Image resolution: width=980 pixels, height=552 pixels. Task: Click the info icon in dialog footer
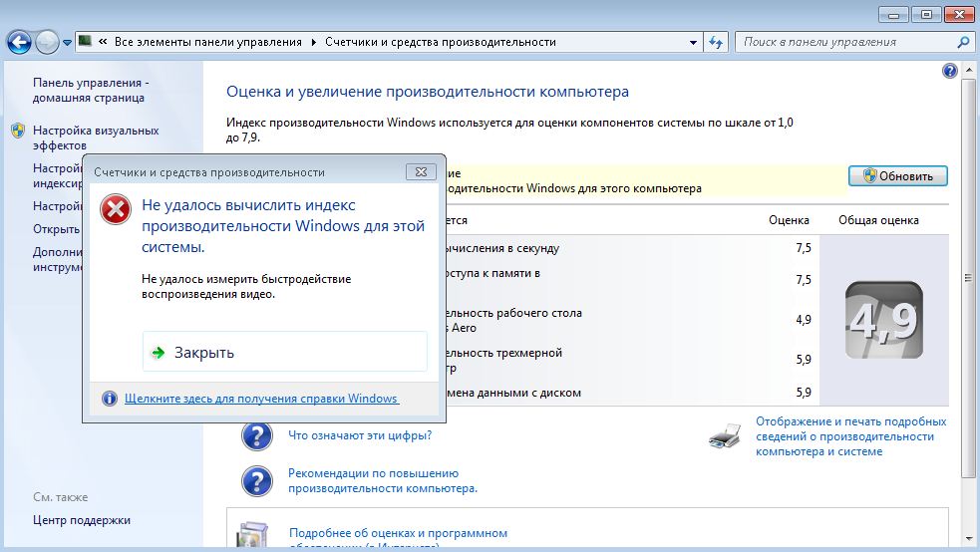click(x=110, y=399)
